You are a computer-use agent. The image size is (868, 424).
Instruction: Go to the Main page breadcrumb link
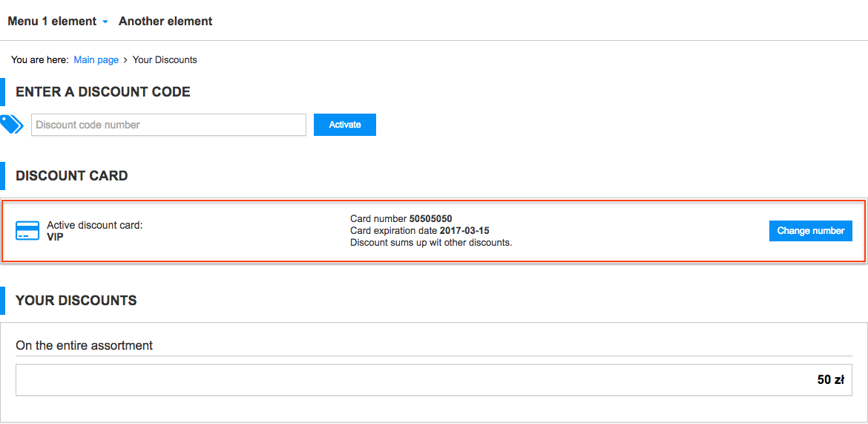(x=96, y=59)
